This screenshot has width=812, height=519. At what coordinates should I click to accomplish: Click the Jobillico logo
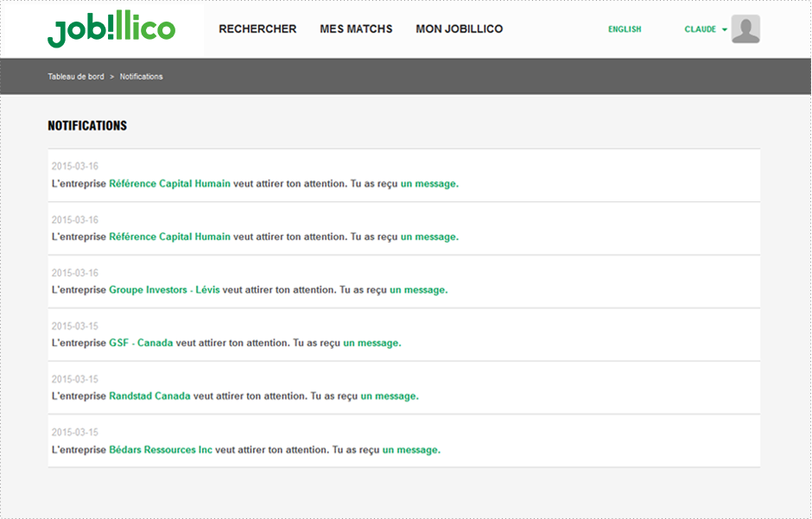pyautogui.click(x=111, y=28)
